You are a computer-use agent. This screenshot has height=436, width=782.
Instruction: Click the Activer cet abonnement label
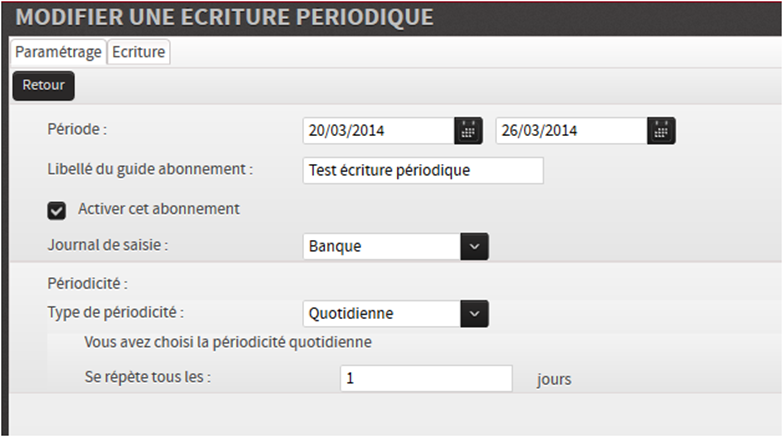[159, 209]
